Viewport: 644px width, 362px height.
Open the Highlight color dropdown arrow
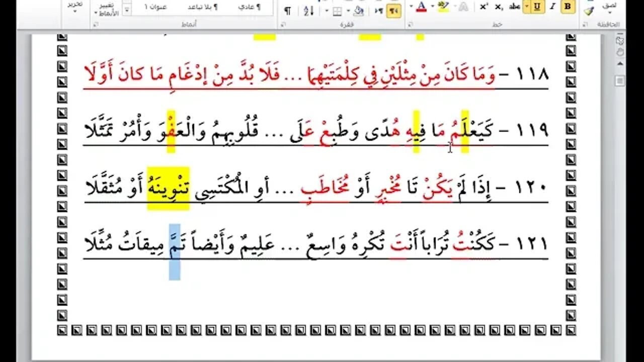pos(433,6)
